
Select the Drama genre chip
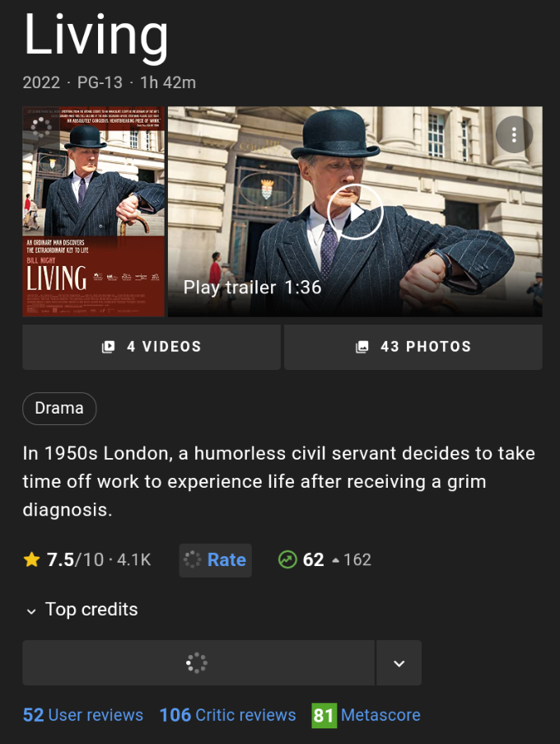[59, 409]
